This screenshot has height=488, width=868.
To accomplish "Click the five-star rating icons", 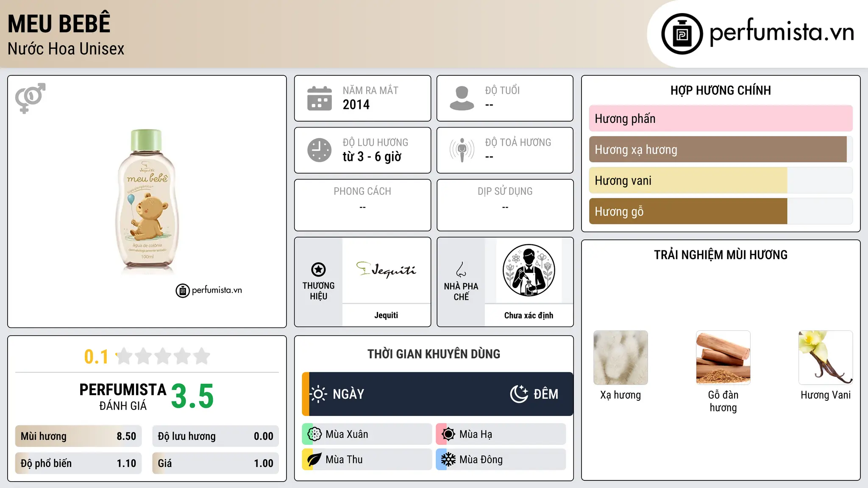I will (163, 356).
